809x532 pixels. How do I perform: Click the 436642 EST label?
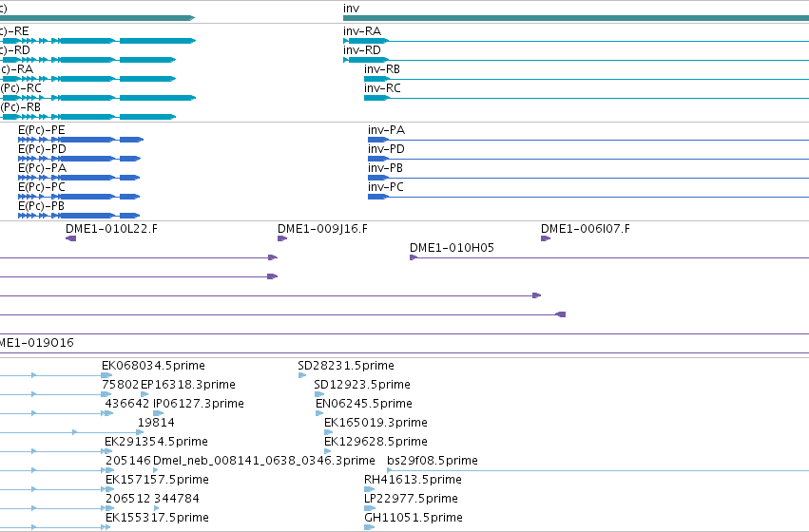point(127,404)
